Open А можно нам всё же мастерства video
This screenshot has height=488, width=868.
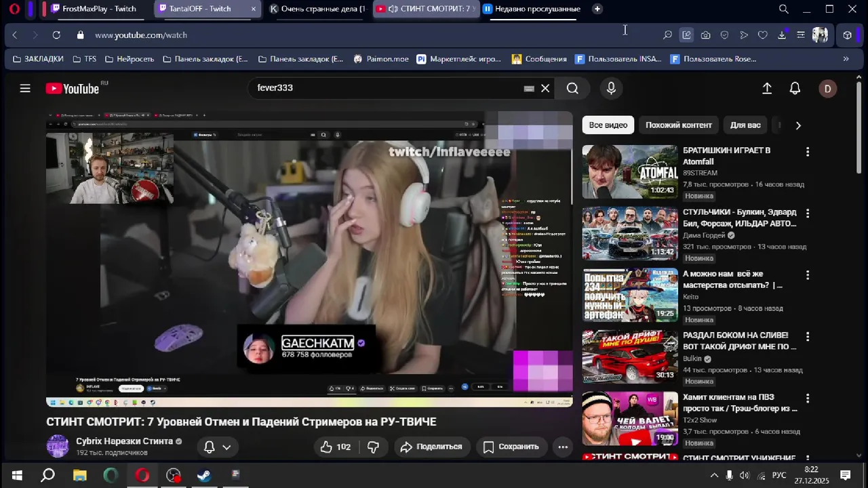pyautogui.click(x=732, y=279)
